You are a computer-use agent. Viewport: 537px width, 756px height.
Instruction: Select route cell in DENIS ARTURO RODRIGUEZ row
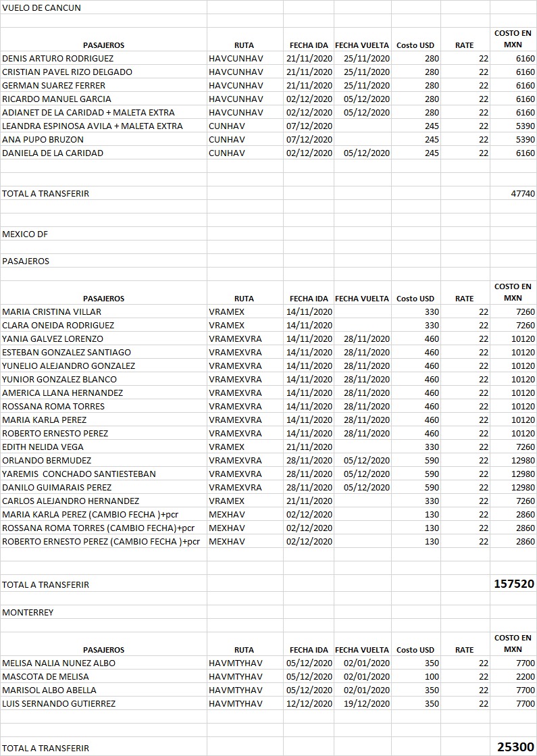click(x=245, y=58)
